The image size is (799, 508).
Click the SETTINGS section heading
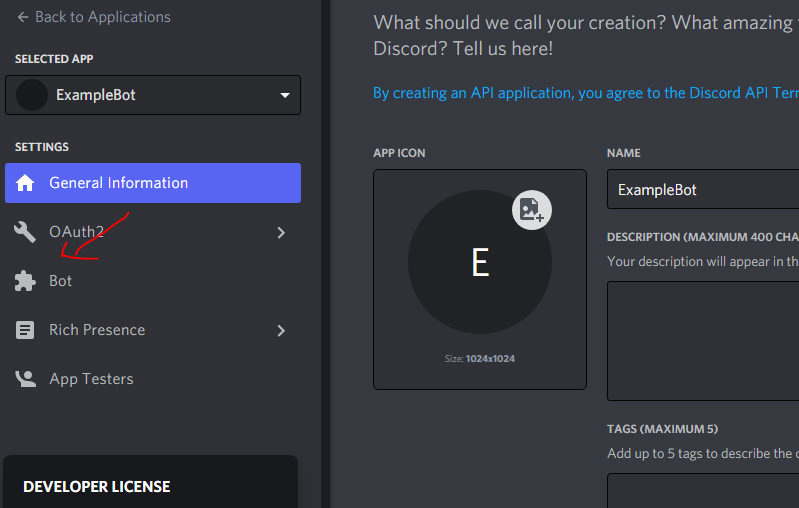(x=42, y=147)
